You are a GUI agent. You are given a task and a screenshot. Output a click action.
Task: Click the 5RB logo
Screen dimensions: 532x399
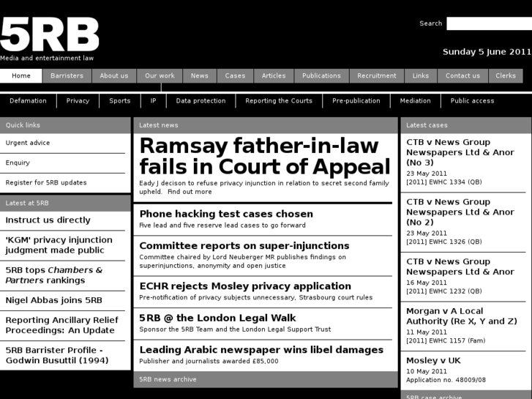pos(49,34)
